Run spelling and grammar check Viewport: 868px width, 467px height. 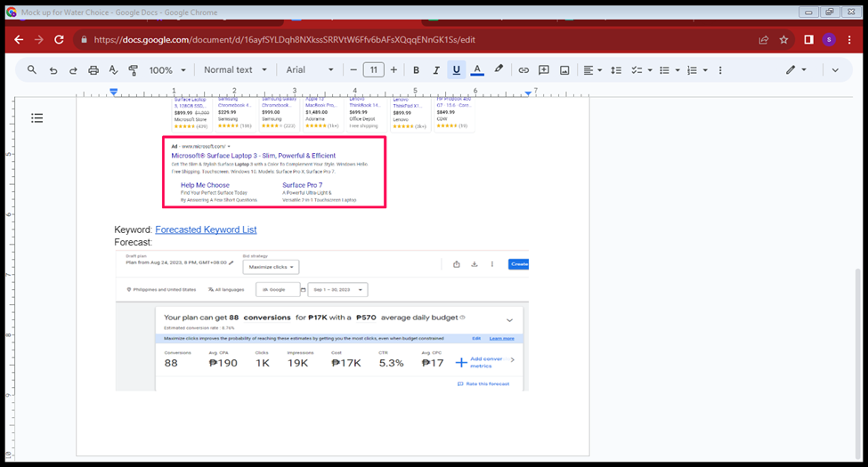coord(113,70)
